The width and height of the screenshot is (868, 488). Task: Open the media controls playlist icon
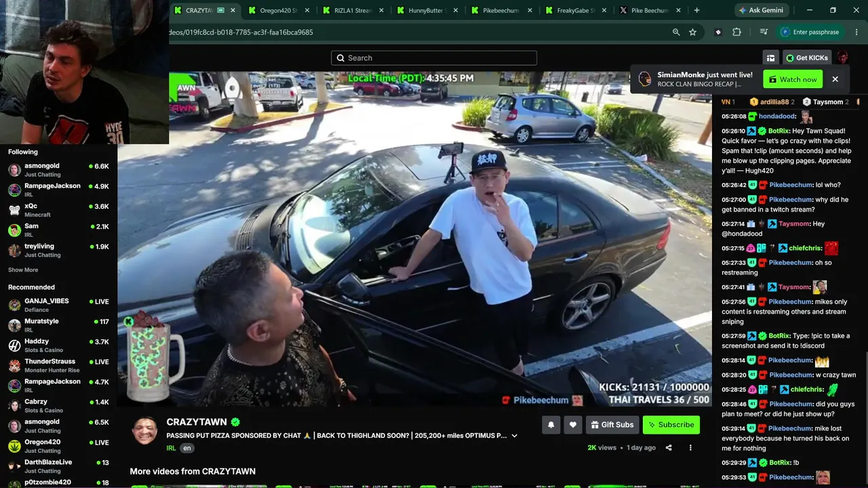[x=764, y=32]
